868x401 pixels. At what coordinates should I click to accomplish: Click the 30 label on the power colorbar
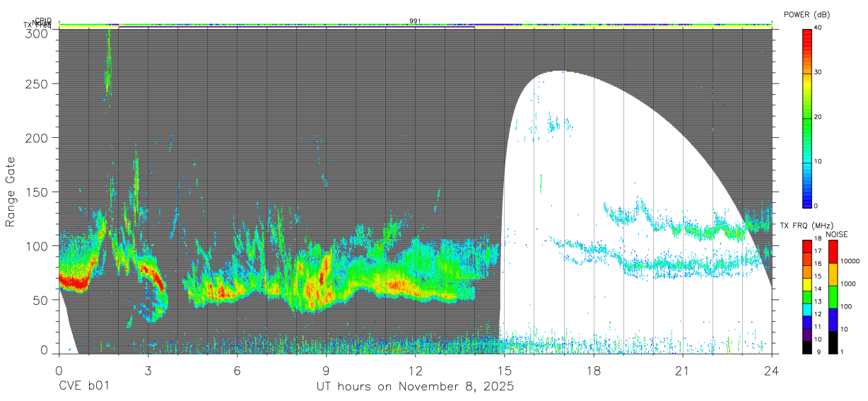[x=818, y=73]
